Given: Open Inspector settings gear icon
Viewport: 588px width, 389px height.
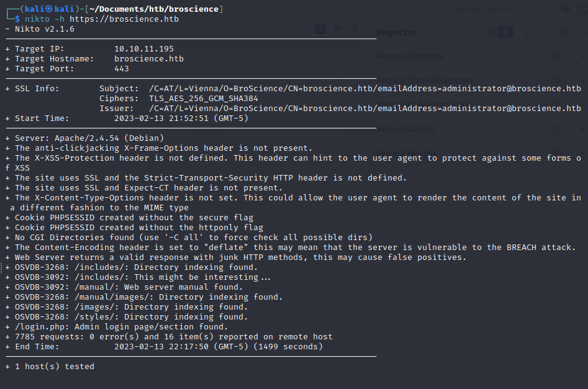Looking at the screenshot, I should pyautogui.click(x=564, y=32).
